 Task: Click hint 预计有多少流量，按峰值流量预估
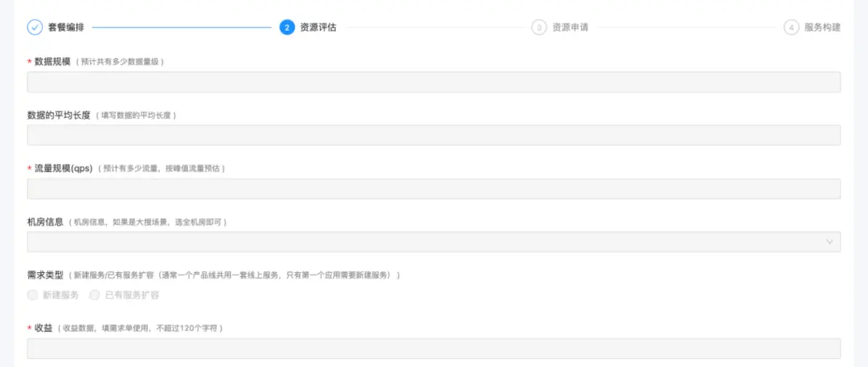click(x=162, y=169)
